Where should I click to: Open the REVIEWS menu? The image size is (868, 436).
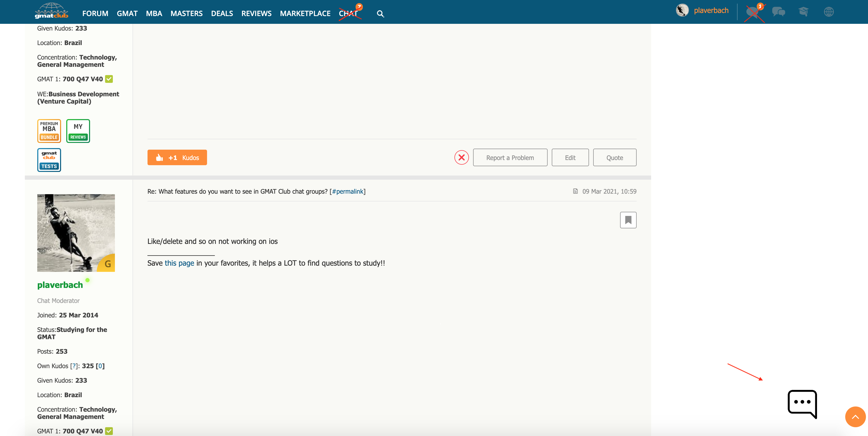point(256,13)
